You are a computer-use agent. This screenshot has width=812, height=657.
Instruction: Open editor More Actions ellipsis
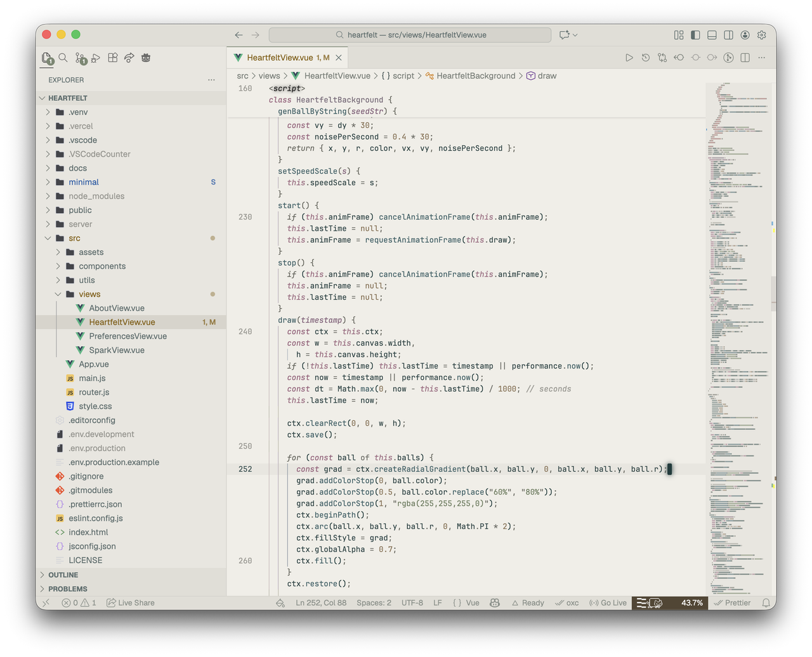761,58
